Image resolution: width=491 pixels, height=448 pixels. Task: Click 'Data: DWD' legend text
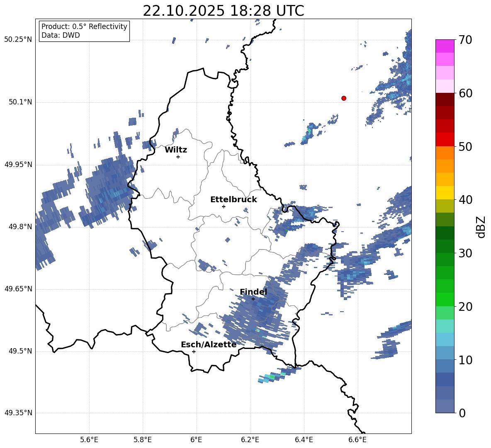pos(61,35)
